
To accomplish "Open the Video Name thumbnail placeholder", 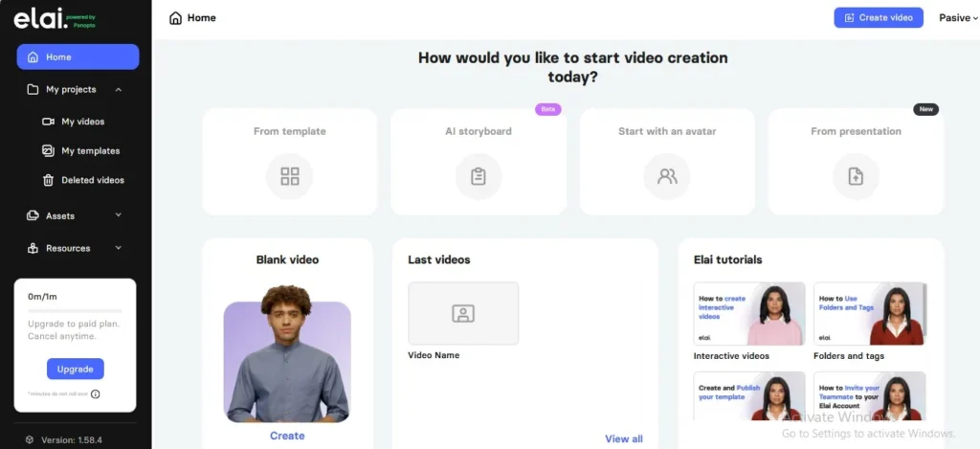I will coord(463,313).
